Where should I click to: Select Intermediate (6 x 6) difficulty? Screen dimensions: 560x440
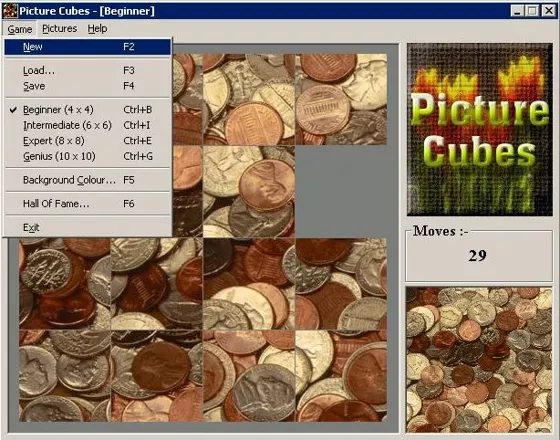click(88, 125)
